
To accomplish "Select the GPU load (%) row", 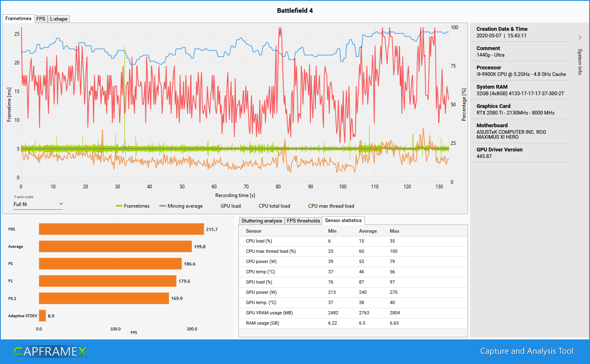I will (353, 282).
